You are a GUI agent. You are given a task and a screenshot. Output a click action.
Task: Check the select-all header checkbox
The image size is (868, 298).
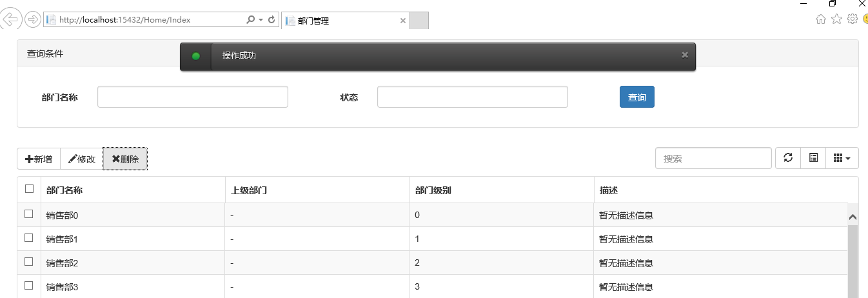(x=29, y=189)
